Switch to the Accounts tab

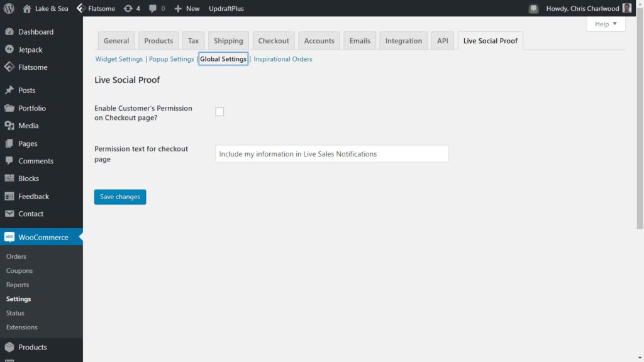tap(319, 41)
